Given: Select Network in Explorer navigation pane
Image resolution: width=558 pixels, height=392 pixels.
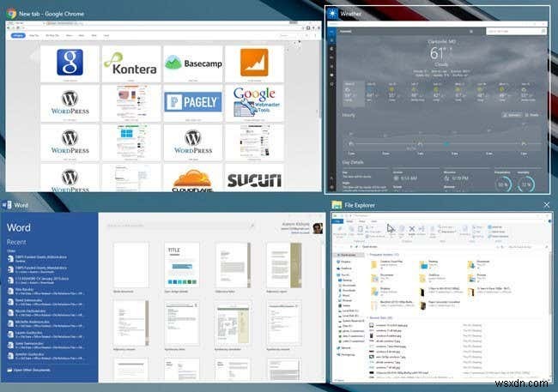Looking at the screenshot, I should pos(343,348).
